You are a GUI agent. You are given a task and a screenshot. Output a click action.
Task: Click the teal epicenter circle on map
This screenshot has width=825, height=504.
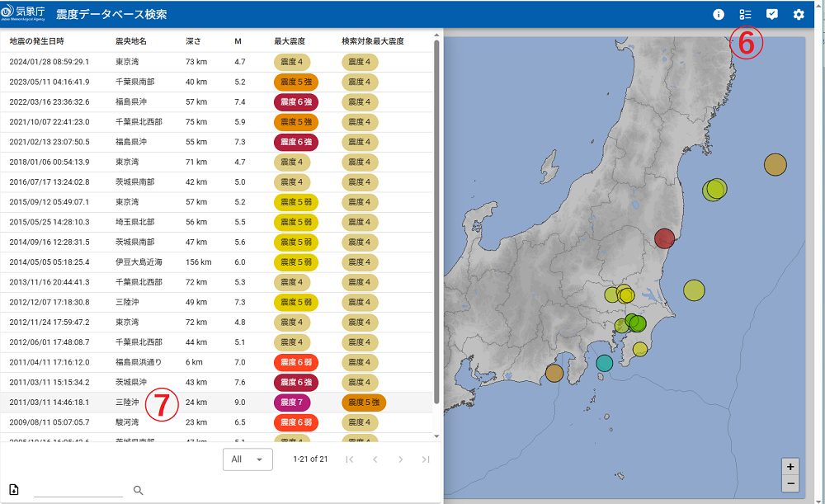tap(605, 362)
